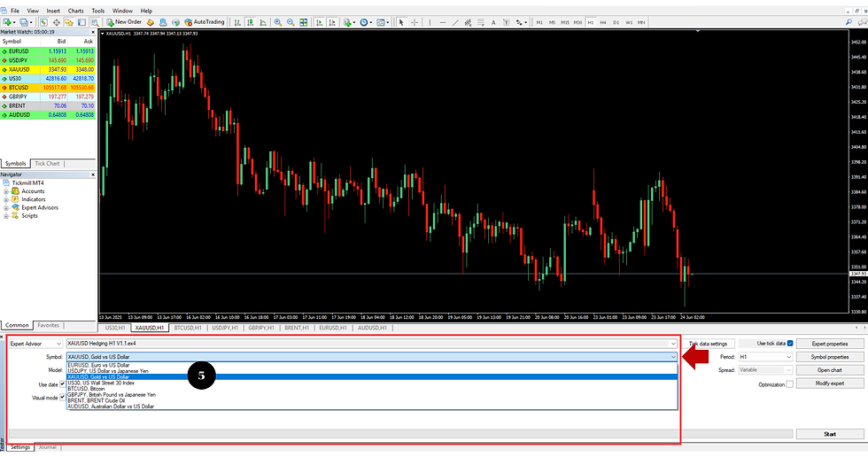Click the search magnifier at top right
The width and height of the screenshot is (868, 457).
(x=849, y=22)
